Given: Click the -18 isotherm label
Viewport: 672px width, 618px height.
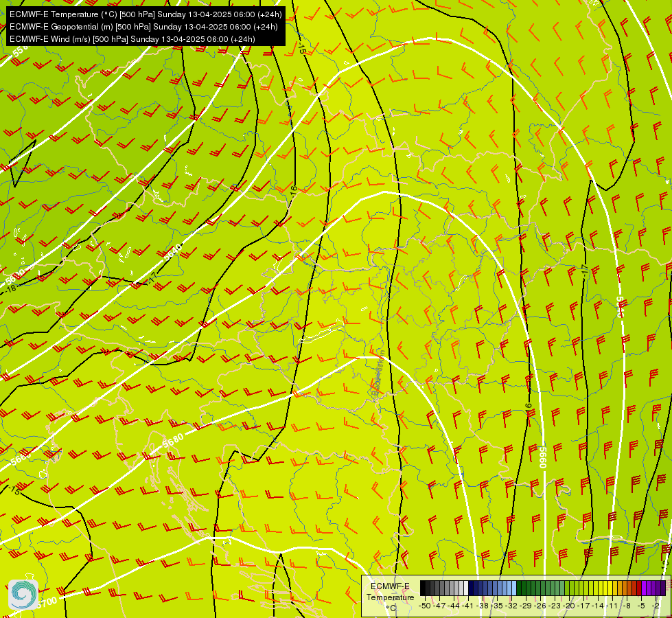Looking at the screenshot, I should [x=11, y=288].
